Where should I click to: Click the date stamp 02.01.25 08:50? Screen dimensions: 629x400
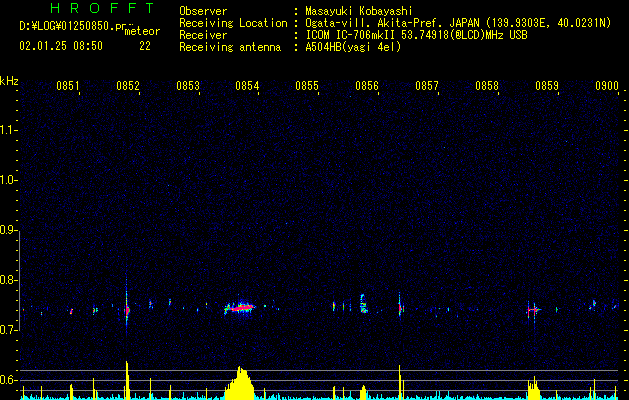point(61,46)
